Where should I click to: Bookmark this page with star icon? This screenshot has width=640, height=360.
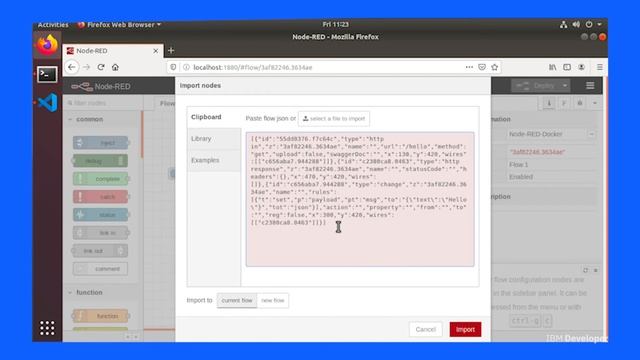tap(495, 67)
